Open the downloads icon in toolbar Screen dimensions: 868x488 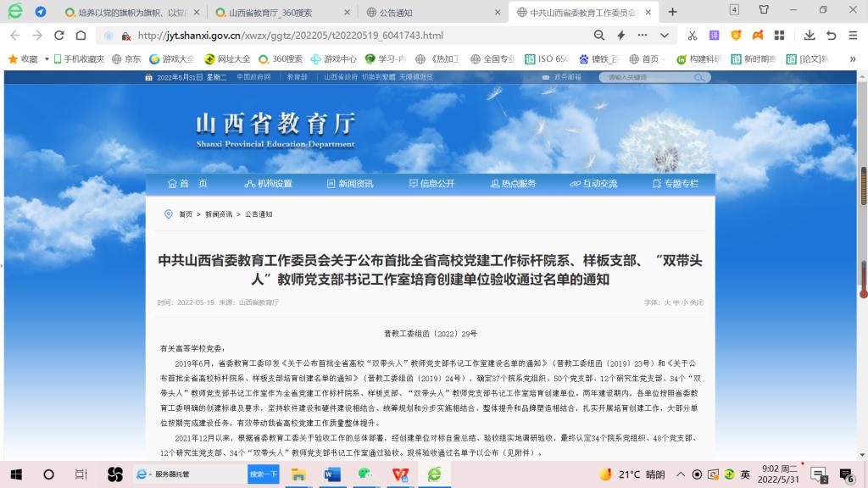tap(809, 36)
